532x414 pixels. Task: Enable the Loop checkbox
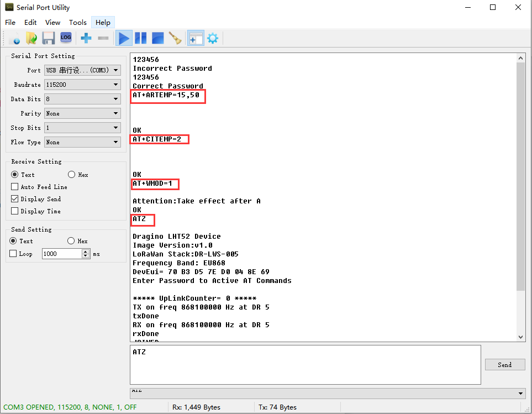pyautogui.click(x=13, y=254)
